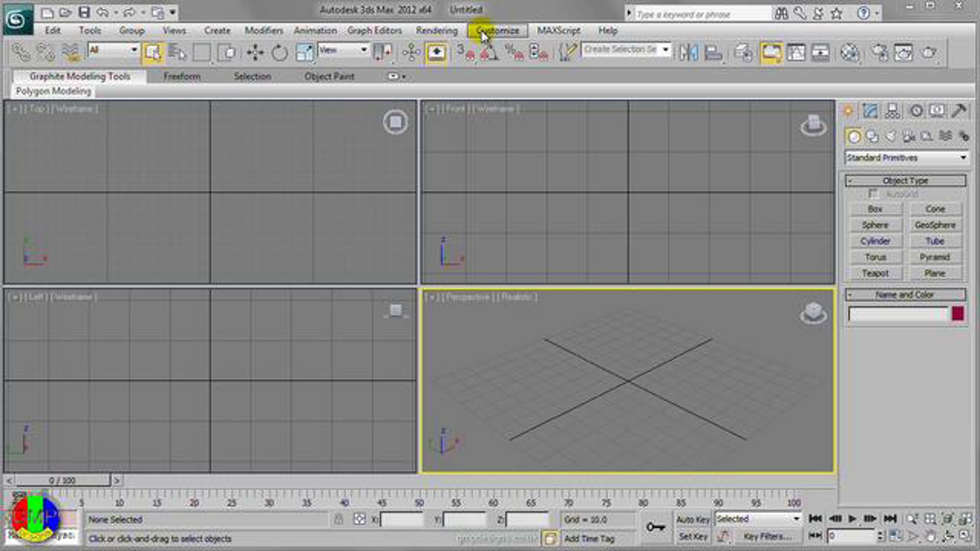Toggle the Selection Lock padlock
This screenshot has height=551, width=980.
pos(338,519)
